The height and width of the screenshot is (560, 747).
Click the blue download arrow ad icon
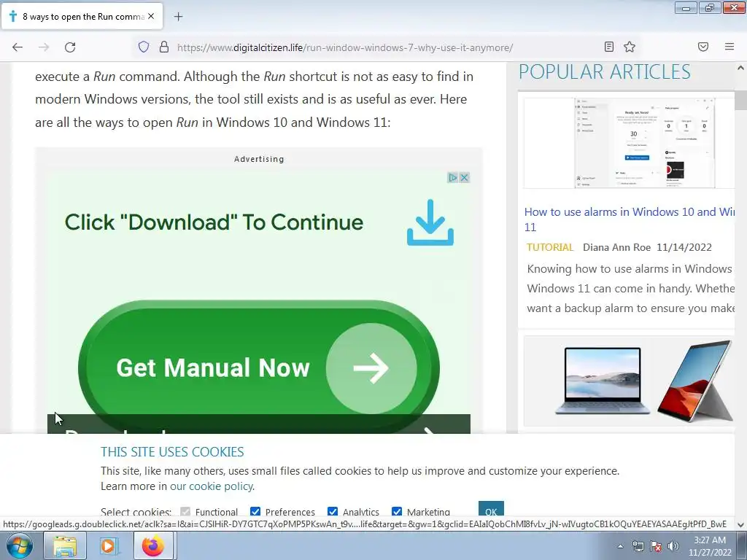click(x=430, y=222)
